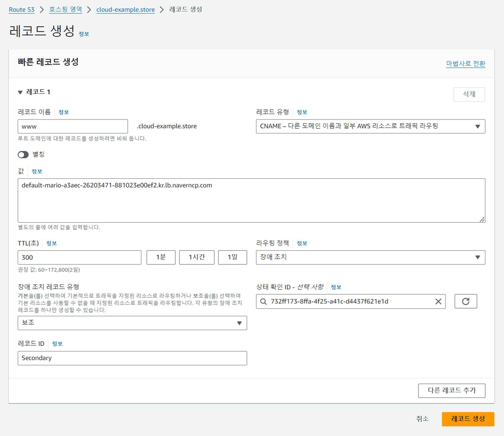Click the Route 53 breadcrumb link
This screenshot has height=436, width=504.
tap(21, 10)
